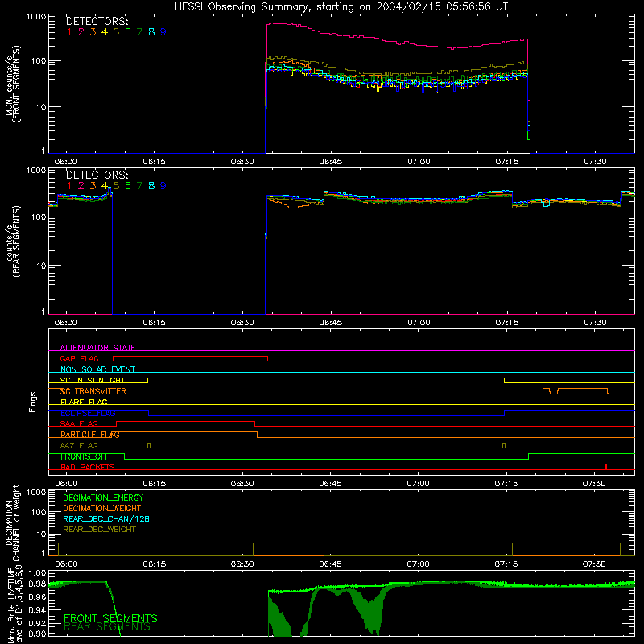The height and width of the screenshot is (644, 644).
Task: Click dark green detector 7 in rear segments legend
Action: tap(139, 186)
